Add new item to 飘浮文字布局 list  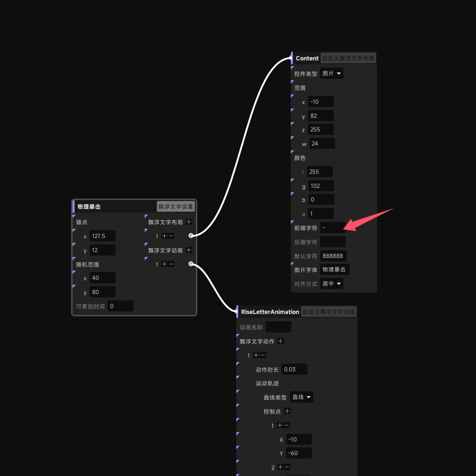point(189,222)
